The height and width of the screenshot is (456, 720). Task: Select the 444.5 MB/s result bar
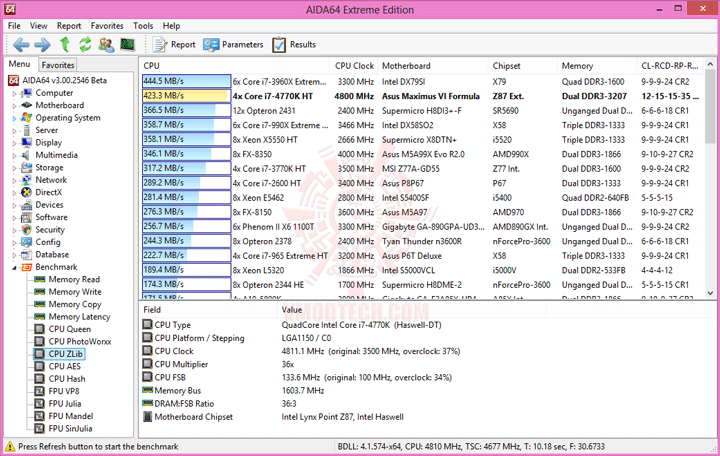click(x=186, y=81)
